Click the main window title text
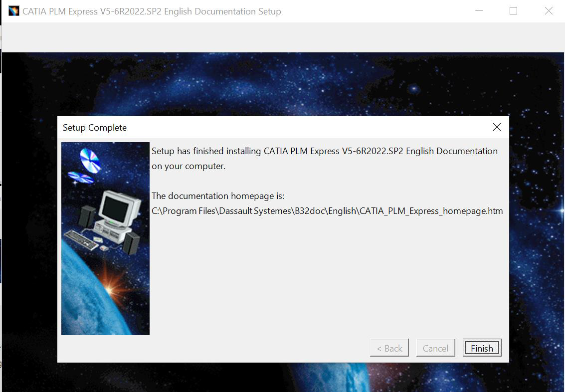 point(152,11)
